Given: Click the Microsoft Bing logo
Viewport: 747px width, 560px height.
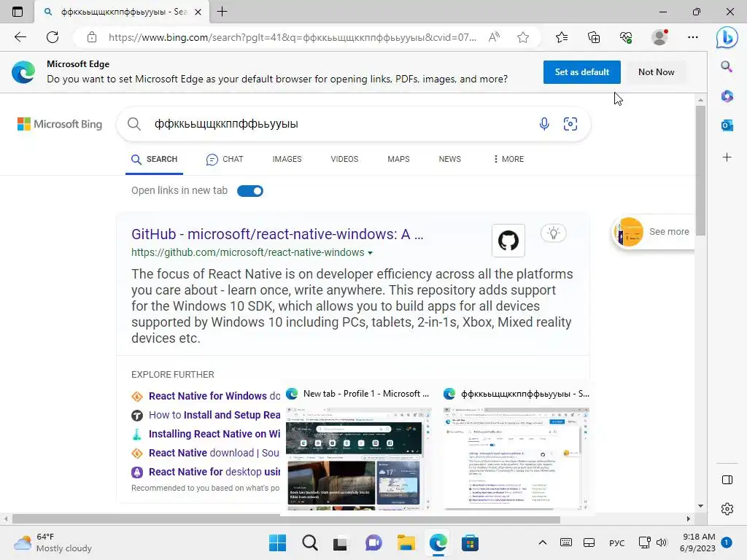Looking at the screenshot, I should tap(60, 124).
